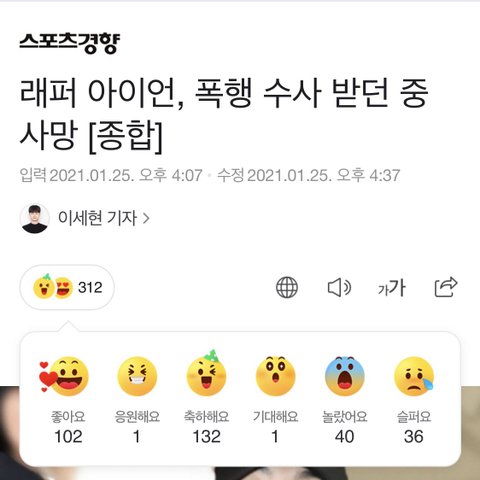480x480 pixels.
Task: Play article audio with speaker icon
Action: [339, 287]
